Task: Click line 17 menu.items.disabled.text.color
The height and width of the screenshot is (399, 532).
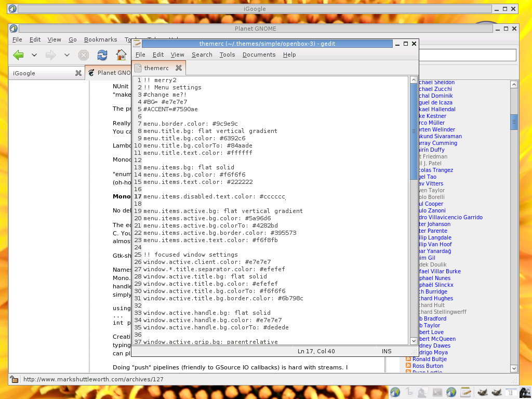Action: [214, 196]
